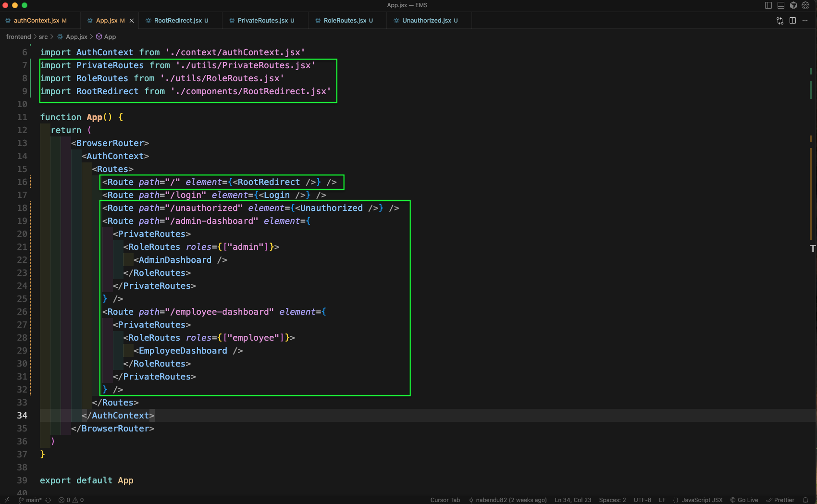Click the main* git branch indicator
This screenshot has height=504, width=817.
pyautogui.click(x=30, y=500)
